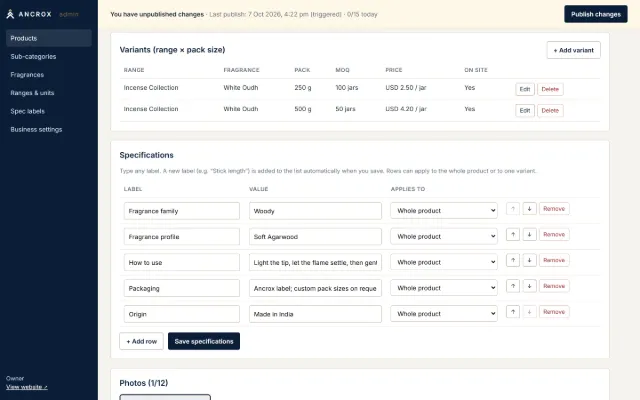The height and width of the screenshot is (400, 640).
Task: Open Applies to dropdown for Packaging
Action: point(444,288)
